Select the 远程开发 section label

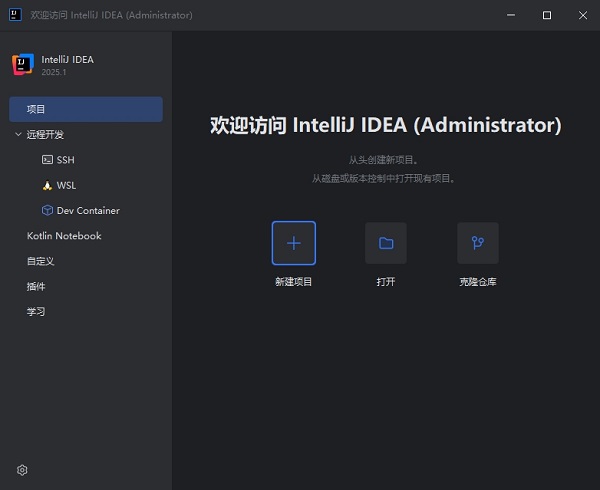click(x=45, y=134)
